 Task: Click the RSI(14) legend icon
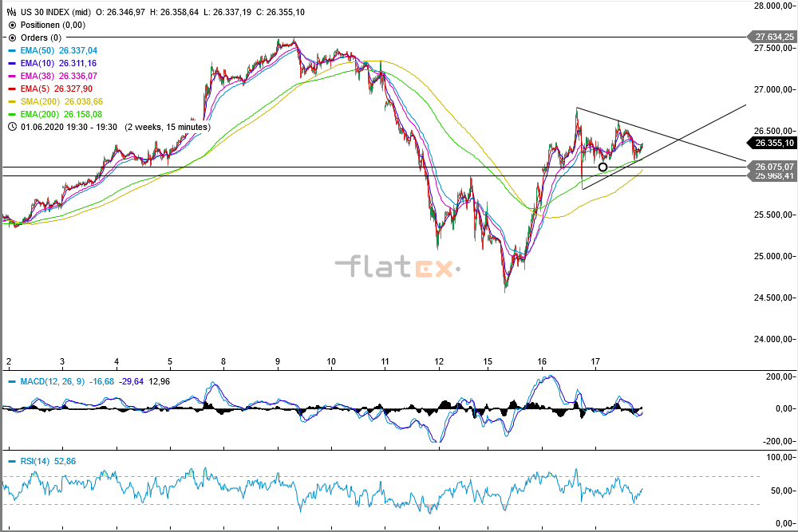coord(11,461)
